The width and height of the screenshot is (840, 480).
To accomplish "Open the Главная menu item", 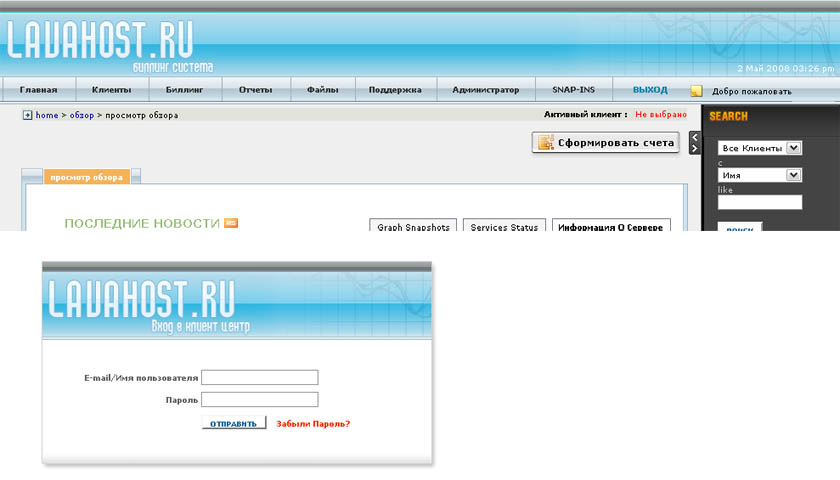I will click(x=39, y=89).
